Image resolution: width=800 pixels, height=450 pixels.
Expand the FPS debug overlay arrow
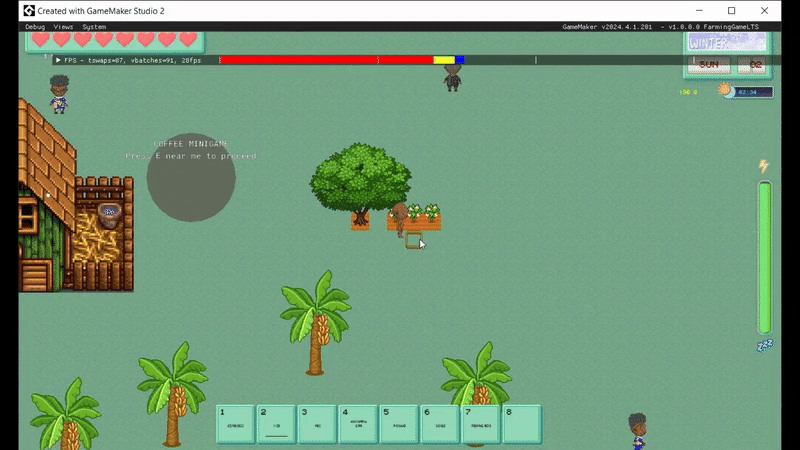point(58,60)
